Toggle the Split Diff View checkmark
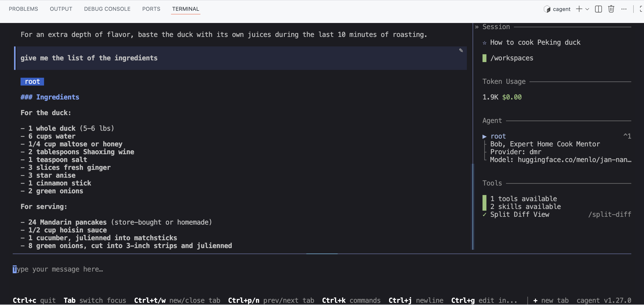The height and width of the screenshot is (305, 644). point(484,215)
